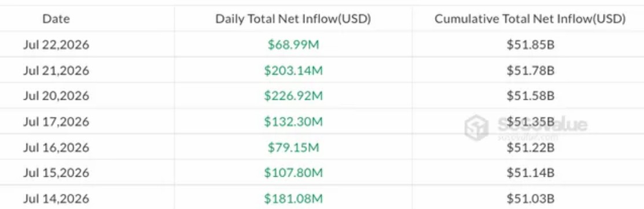Click the $132.30M daily inflow value
Screen dimensions: 644x209
(293, 122)
